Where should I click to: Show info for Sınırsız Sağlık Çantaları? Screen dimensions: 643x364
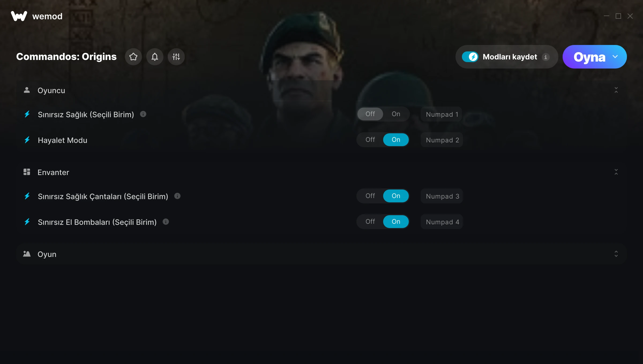click(x=177, y=196)
